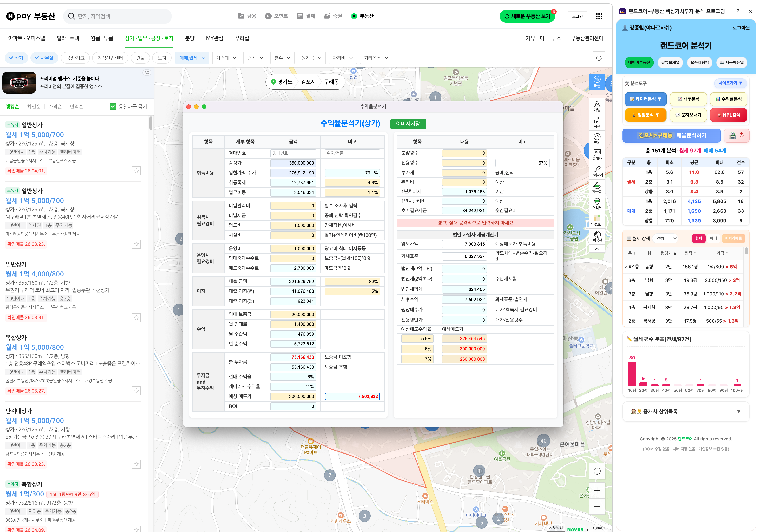Click the red NPL검색 button
The width and height of the screenshot is (759, 532).
729,115
